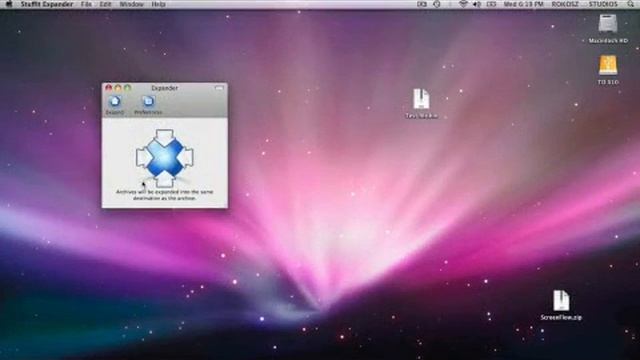640x360 pixels.
Task: Select the zip archive in desktop center
Action: pyautogui.click(x=421, y=104)
